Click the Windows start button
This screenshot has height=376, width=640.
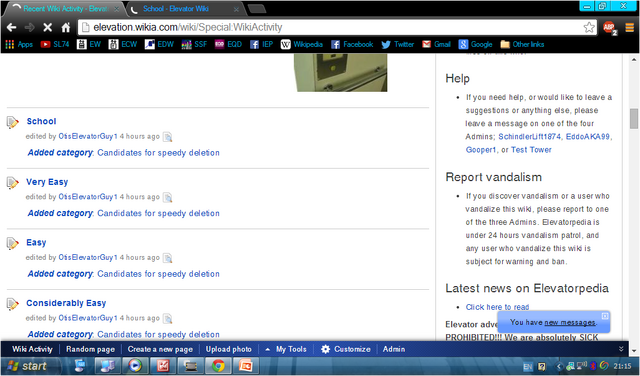(x=28, y=366)
